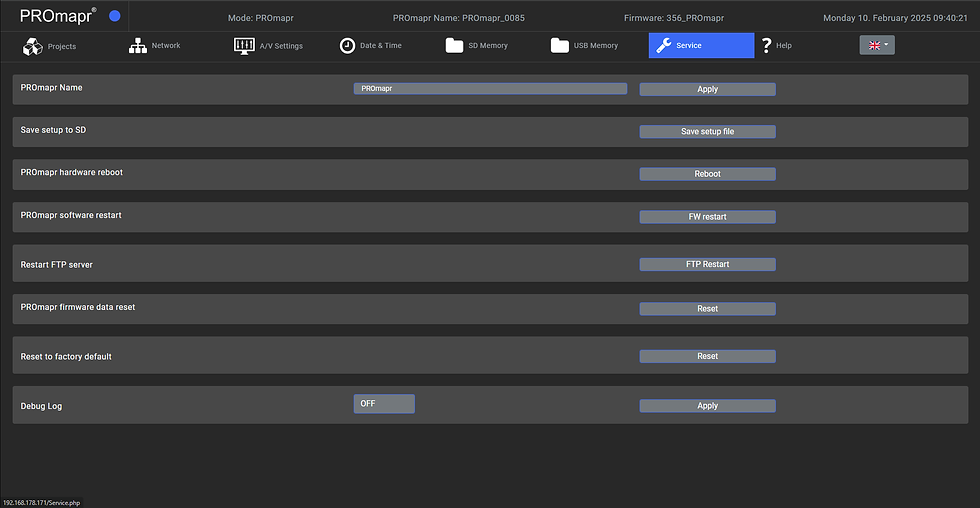Click 'Firmware: 356_PROmapr' header text

tap(674, 18)
